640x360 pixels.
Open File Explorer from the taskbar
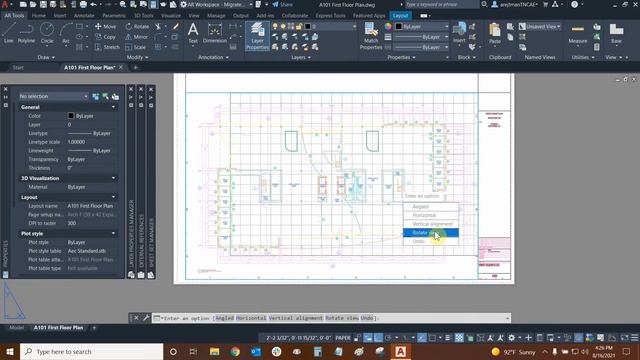214,351
